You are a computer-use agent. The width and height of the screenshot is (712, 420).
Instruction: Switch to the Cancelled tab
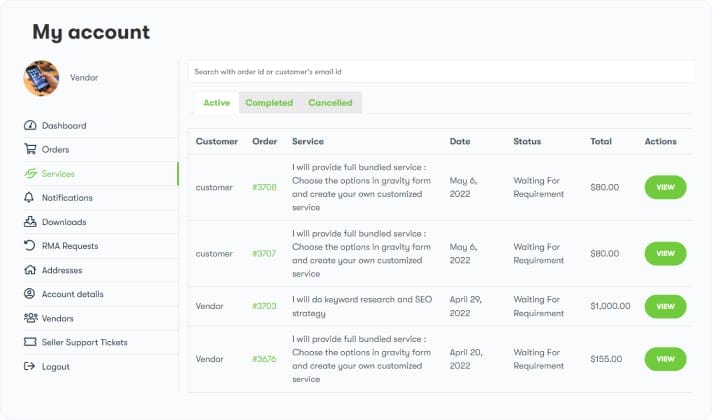click(x=330, y=103)
